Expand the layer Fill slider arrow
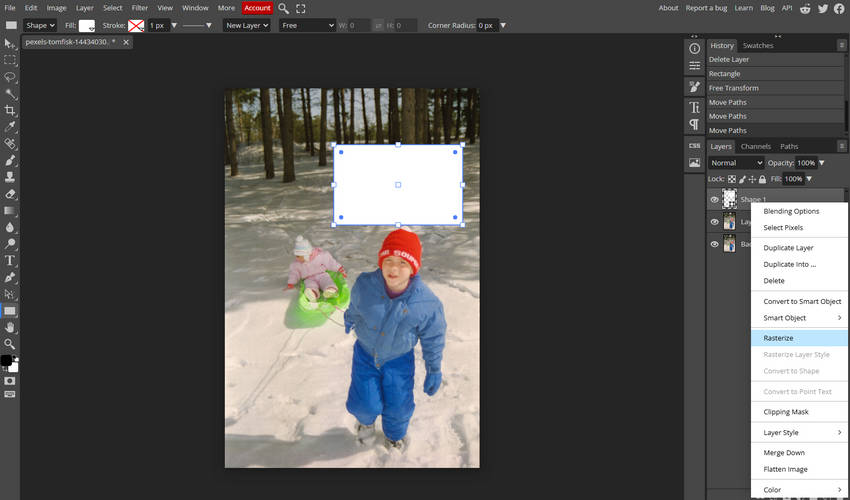Image resolution: width=850 pixels, height=500 pixels. click(809, 179)
